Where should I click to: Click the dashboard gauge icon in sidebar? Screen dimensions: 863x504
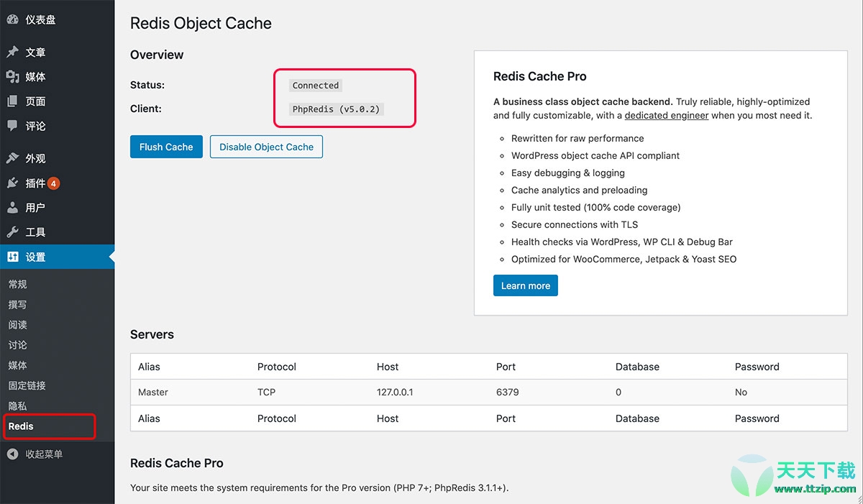12,20
